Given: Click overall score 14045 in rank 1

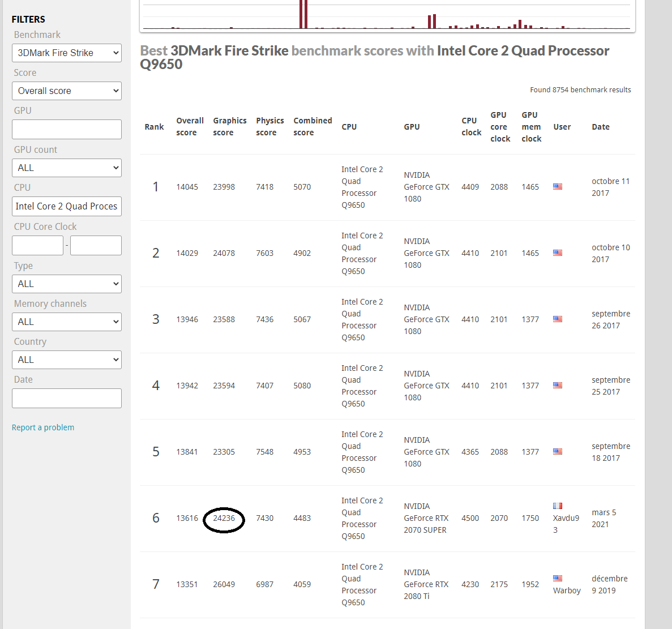Looking at the screenshot, I should (x=187, y=187).
